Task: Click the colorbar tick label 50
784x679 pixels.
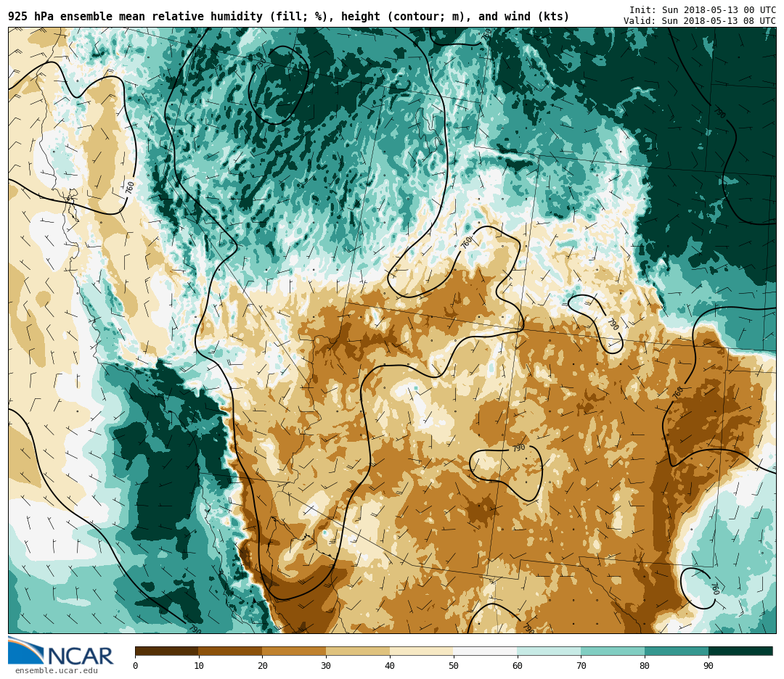Action: (453, 666)
